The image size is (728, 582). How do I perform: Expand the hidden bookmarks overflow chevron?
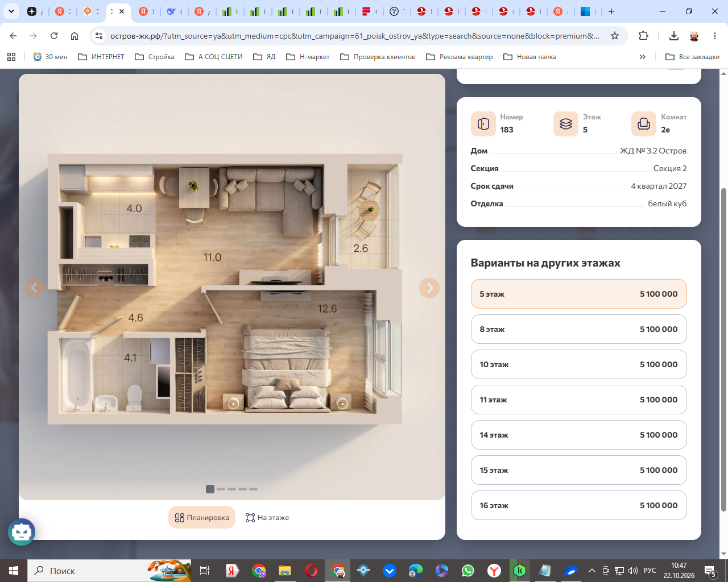tap(643, 57)
